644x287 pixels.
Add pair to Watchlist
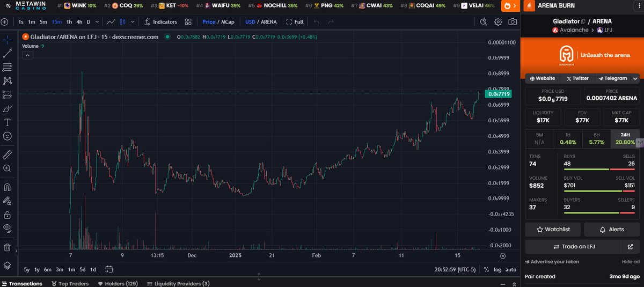point(553,229)
